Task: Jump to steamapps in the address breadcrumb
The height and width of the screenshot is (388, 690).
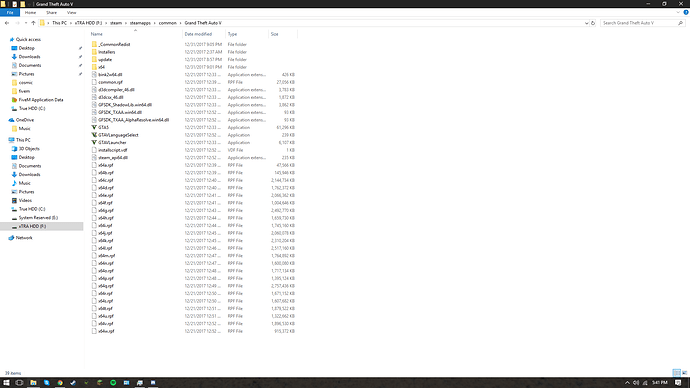Action: [x=140, y=23]
